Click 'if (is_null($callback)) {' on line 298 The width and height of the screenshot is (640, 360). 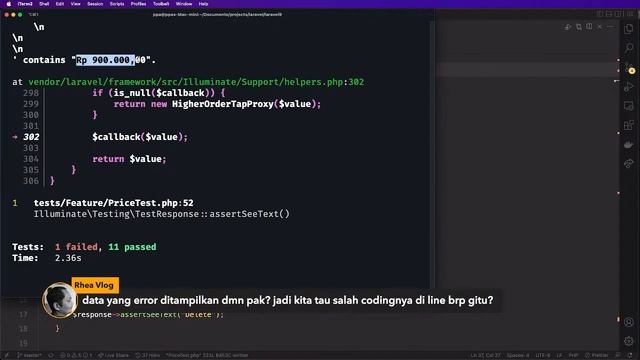click(x=159, y=93)
